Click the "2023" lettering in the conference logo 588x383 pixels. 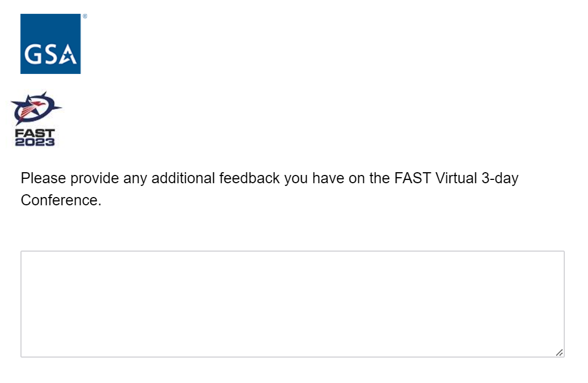click(35, 142)
